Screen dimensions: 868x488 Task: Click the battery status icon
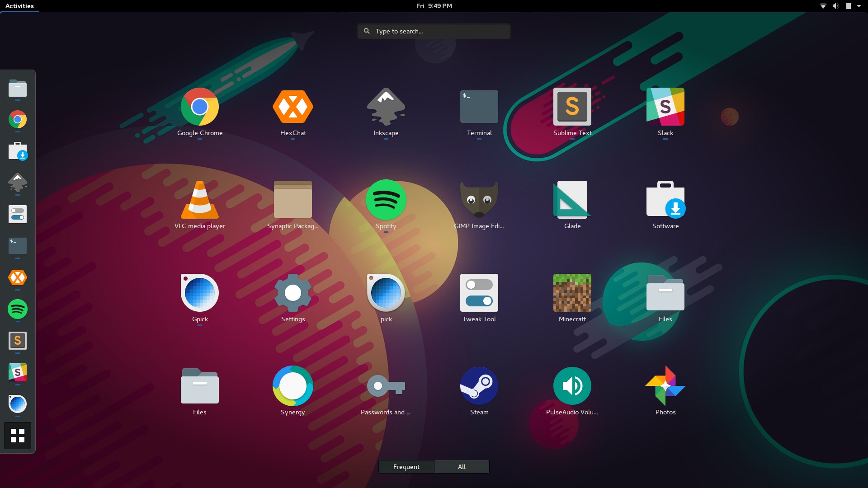pyautogui.click(x=849, y=6)
